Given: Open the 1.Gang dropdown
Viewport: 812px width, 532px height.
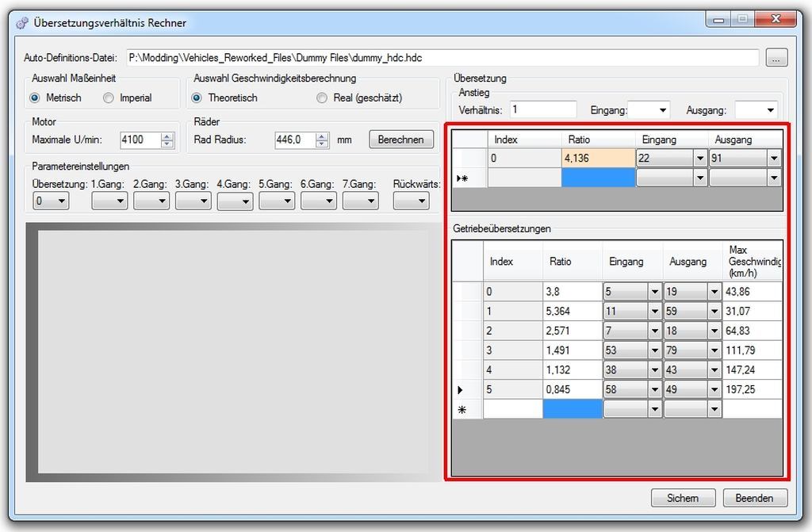Looking at the screenshot, I should click(x=109, y=201).
